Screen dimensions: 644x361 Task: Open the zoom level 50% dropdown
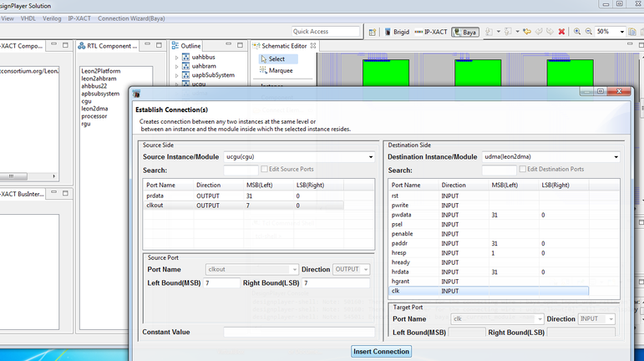[x=622, y=32]
